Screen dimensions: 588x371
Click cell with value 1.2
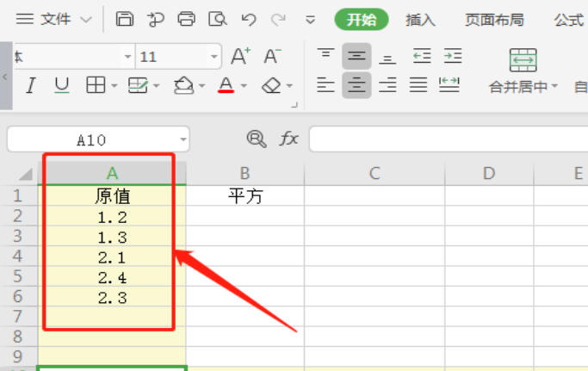point(112,216)
